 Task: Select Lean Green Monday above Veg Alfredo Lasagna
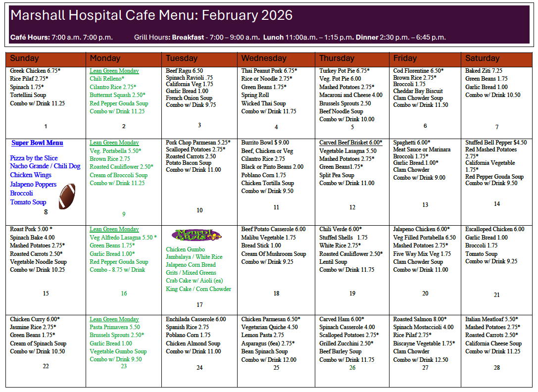tap(114, 229)
